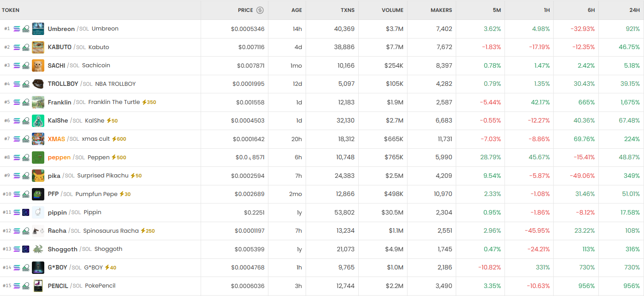Click the Raydium DEX icon beside Shoggoth
644x296 pixels.
click(26, 249)
